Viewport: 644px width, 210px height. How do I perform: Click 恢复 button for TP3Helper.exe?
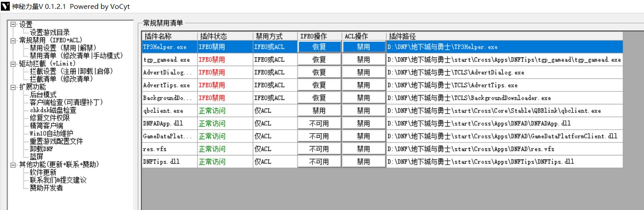tap(320, 47)
